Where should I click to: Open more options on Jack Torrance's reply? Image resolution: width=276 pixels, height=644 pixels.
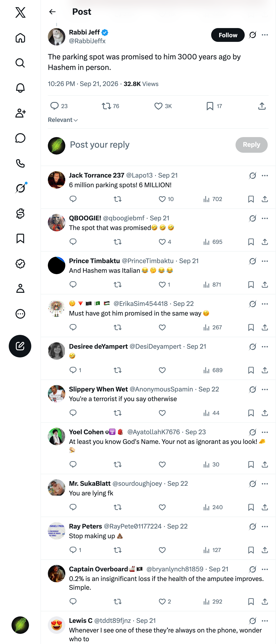pos(265,176)
